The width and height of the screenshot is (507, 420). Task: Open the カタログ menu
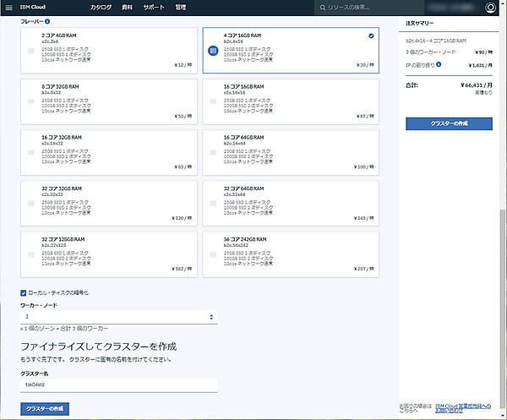(101, 7)
